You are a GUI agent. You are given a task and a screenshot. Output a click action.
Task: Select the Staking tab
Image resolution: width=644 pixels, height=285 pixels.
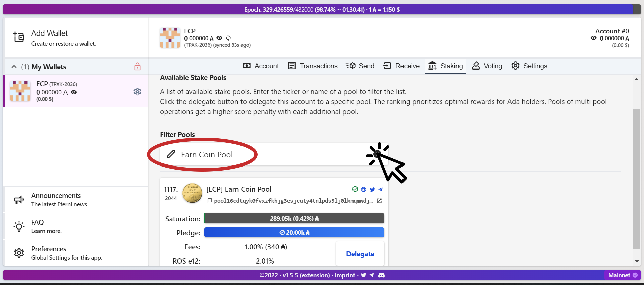tap(445, 66)
